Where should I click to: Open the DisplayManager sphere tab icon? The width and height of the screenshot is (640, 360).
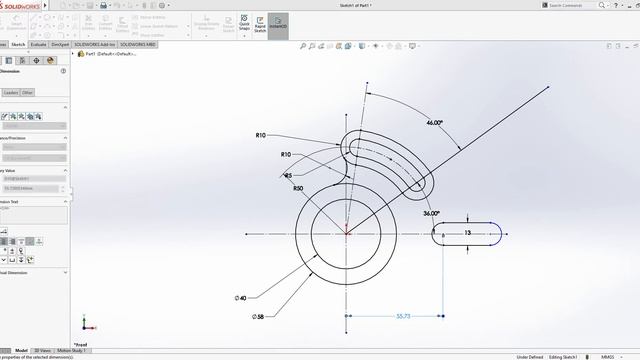pos(50,60)
